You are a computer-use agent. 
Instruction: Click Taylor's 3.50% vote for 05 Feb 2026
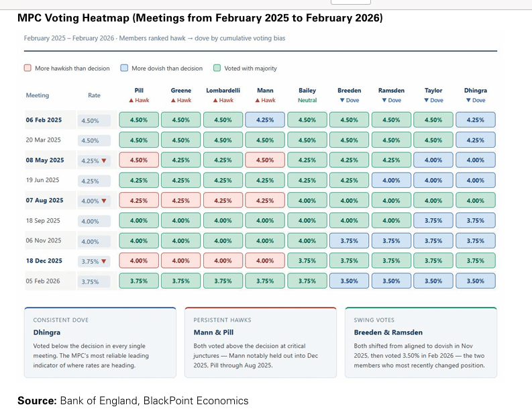click(433, 281)
